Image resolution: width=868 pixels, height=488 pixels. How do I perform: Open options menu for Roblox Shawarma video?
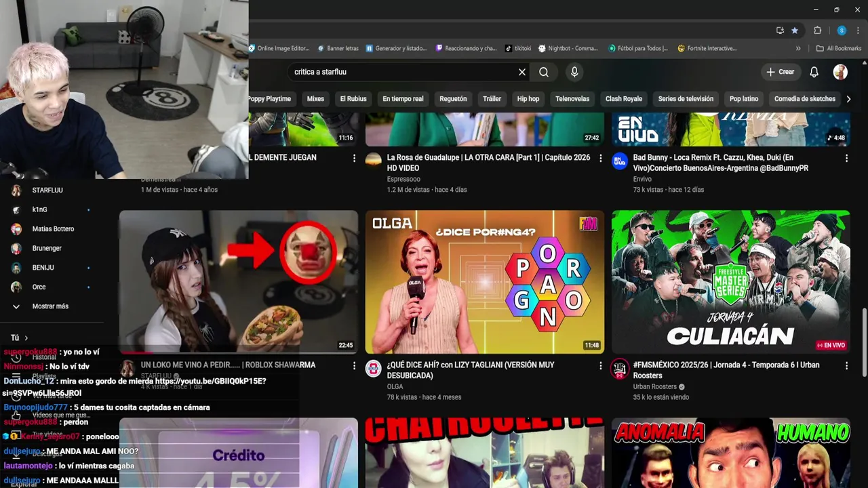(x=354, y=366)
